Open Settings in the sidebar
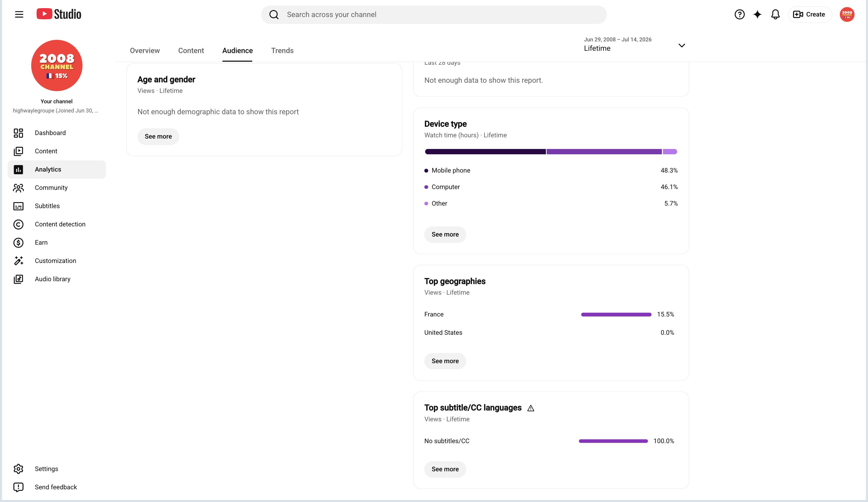This screenshot has height=502, width=868. pyautogui.click(x=57, y=469)
